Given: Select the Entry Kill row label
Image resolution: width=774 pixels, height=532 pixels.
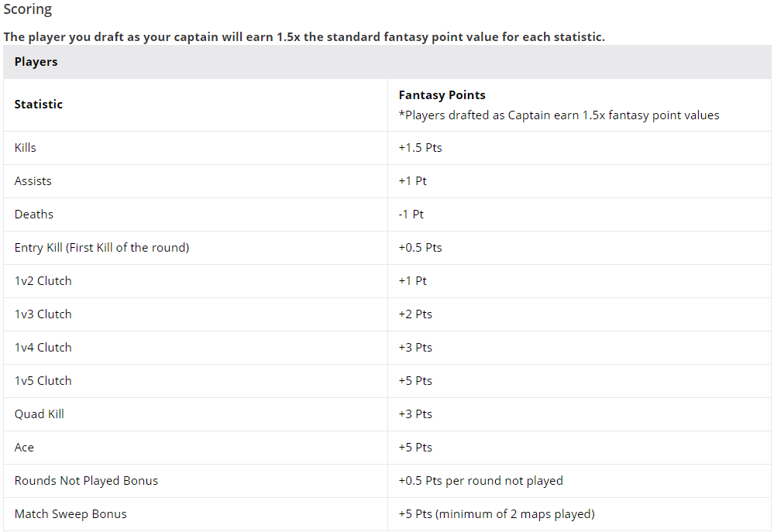Looking at the screenshot, I should [x=101, y=248].
